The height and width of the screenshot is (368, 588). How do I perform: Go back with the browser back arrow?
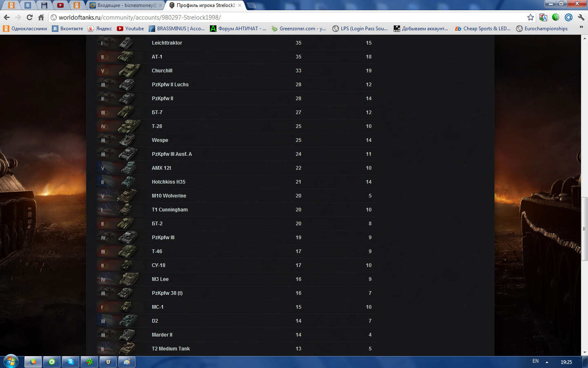click(x=7, y=17)
